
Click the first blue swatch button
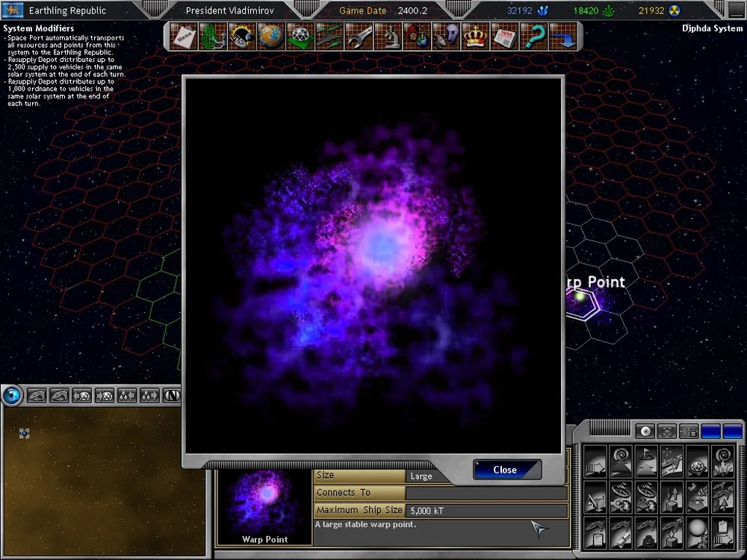710,432
